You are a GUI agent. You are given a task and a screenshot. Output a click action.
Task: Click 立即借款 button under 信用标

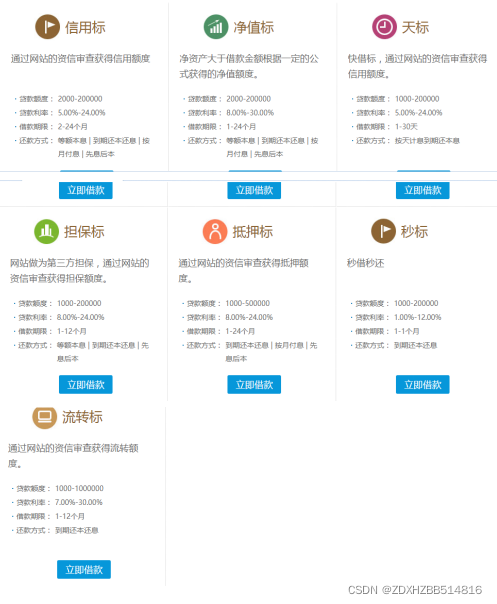[86, 190]
